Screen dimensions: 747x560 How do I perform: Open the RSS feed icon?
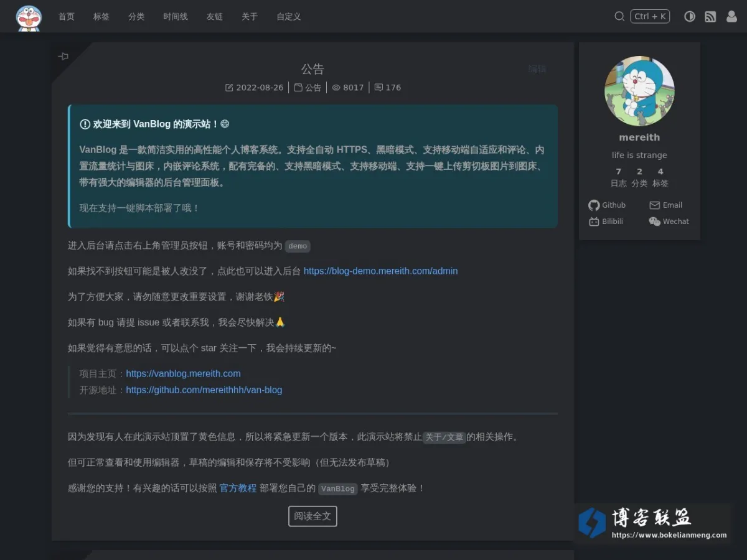pyautogui.click(x=710, y=17)
